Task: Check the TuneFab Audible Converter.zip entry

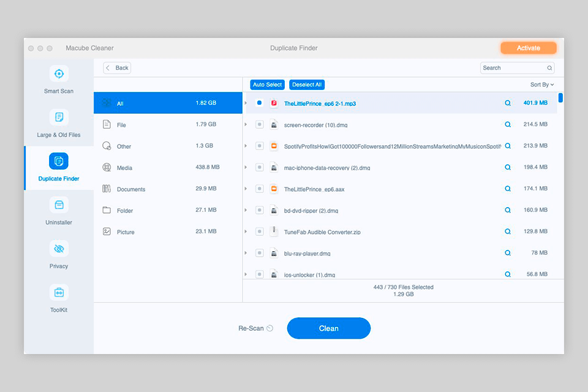Action: coord(258,232)
